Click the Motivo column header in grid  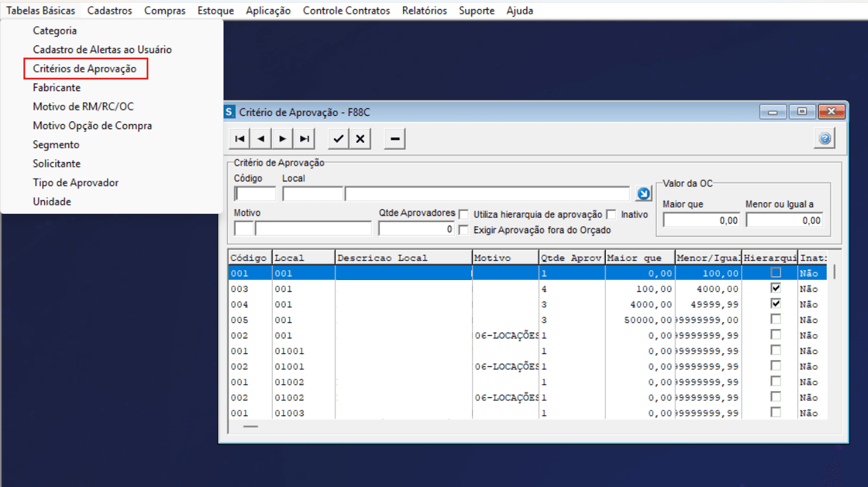[x=505, y=257]
